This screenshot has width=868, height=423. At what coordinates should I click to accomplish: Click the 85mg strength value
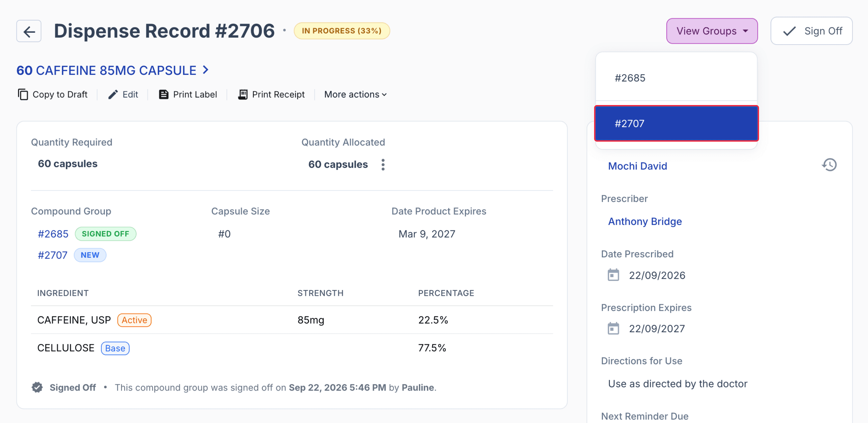pos(311,320)
